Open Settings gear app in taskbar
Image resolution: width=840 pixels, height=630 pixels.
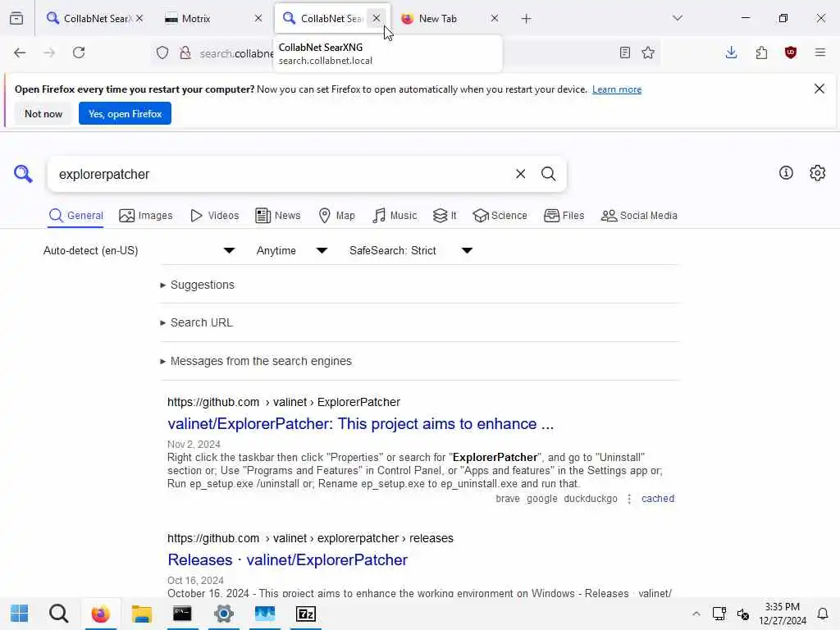[223, 614]
